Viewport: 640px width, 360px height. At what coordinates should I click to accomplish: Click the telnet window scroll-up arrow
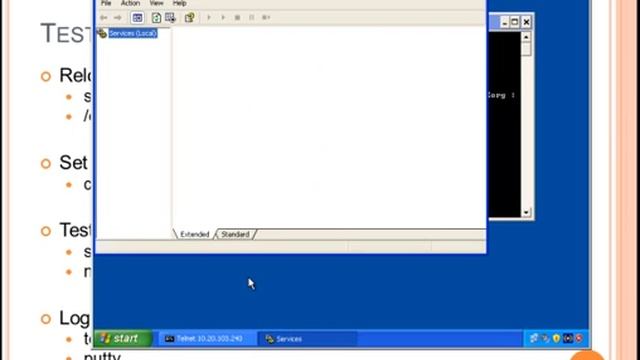(526, 37)
